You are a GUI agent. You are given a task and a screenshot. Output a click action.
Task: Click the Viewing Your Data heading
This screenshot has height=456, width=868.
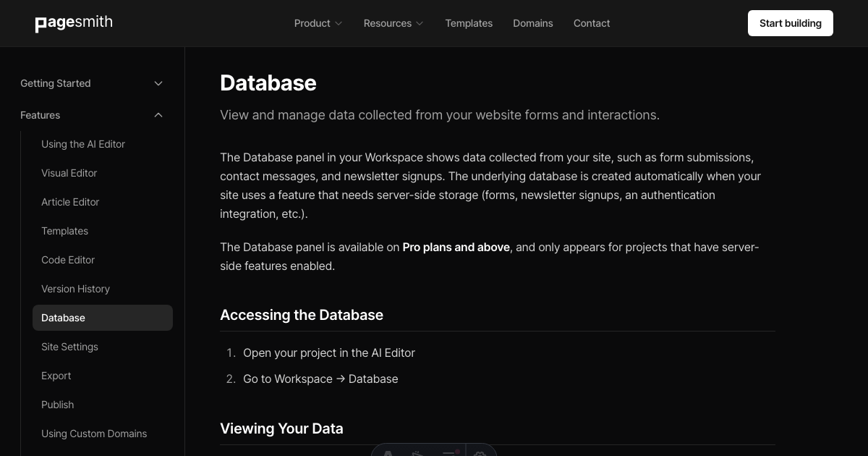(x=281, y=428)
